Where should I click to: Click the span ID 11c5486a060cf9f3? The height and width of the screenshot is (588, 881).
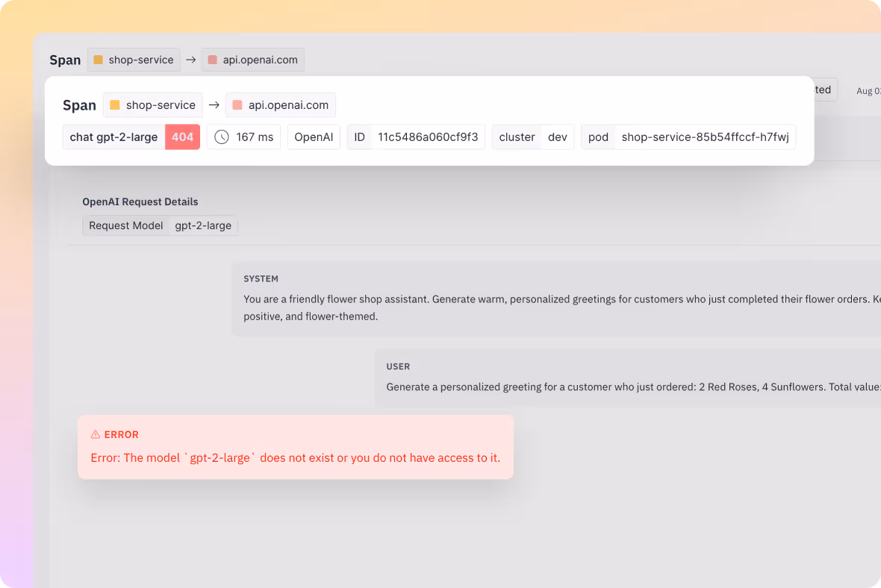(428, 137)
